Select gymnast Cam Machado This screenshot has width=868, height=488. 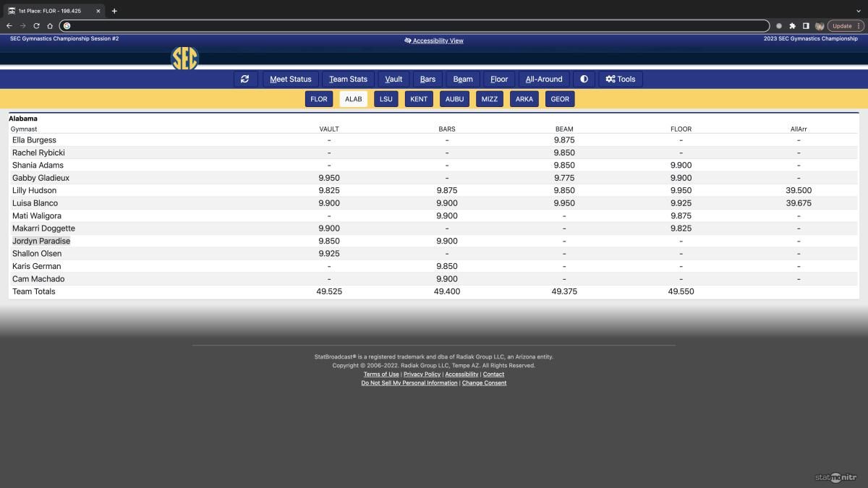tap(38, 279)
